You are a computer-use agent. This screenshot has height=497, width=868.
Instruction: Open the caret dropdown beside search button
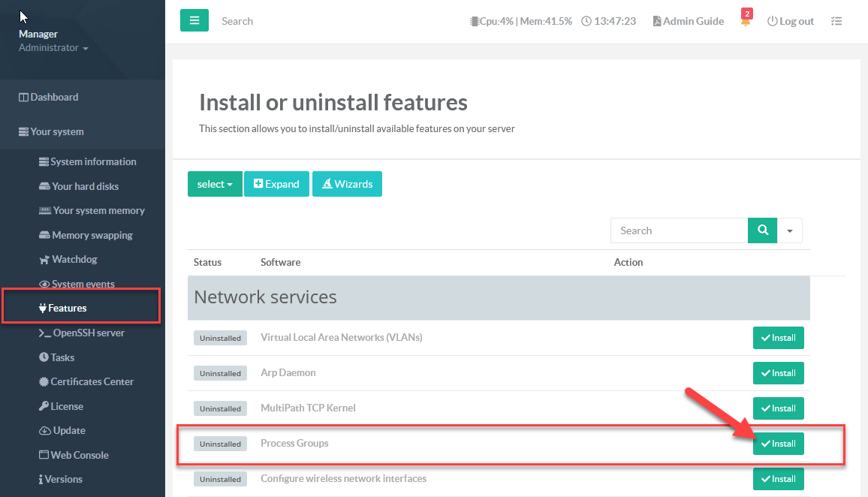[x=790, y=231]
